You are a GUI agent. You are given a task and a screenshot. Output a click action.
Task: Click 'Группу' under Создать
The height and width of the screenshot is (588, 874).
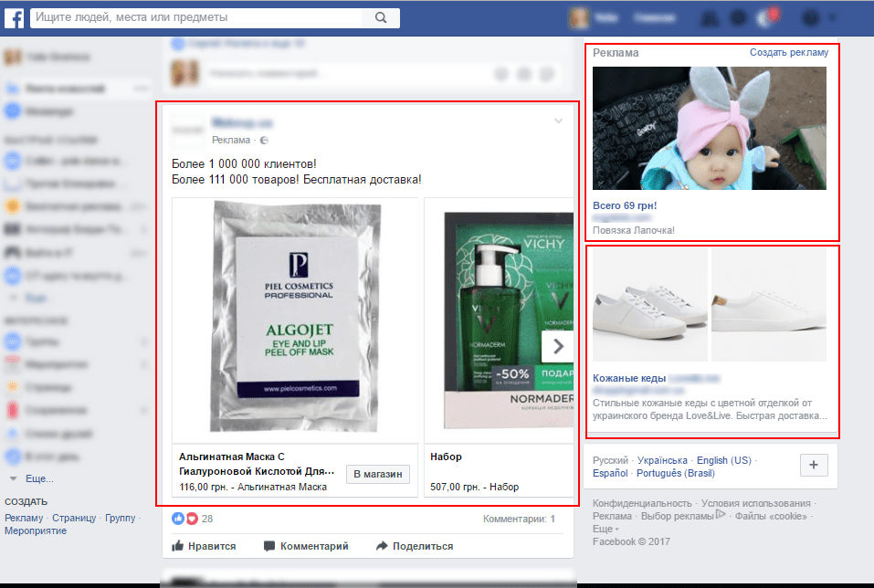coord(121,518)
